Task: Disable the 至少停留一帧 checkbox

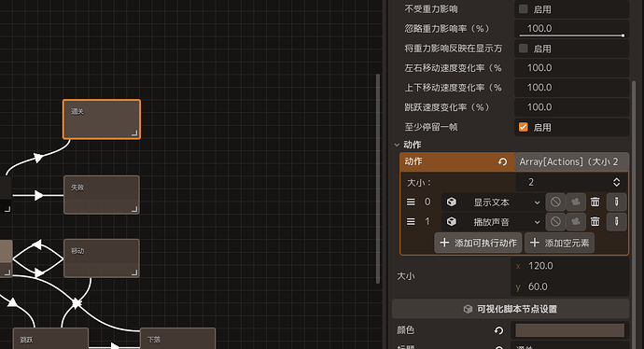Action: (x=524, y=127)
